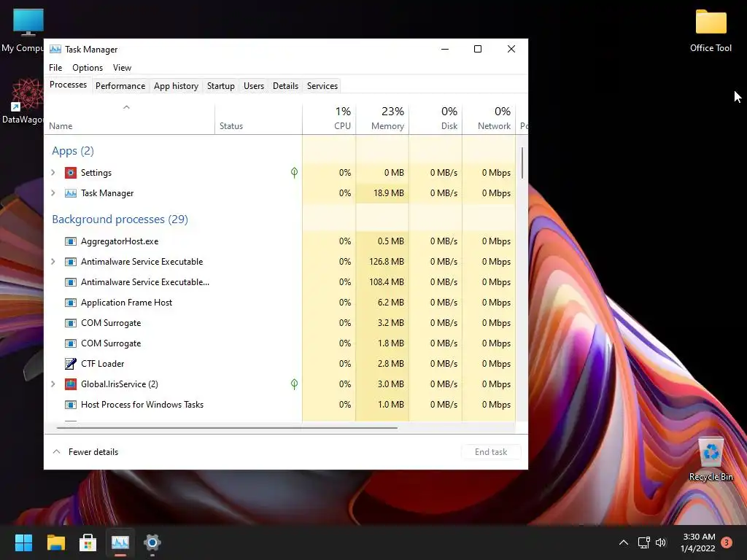This screenshot has height=560, width=747.
Task: Switch to the Details tab
Action: pos(285,86)
